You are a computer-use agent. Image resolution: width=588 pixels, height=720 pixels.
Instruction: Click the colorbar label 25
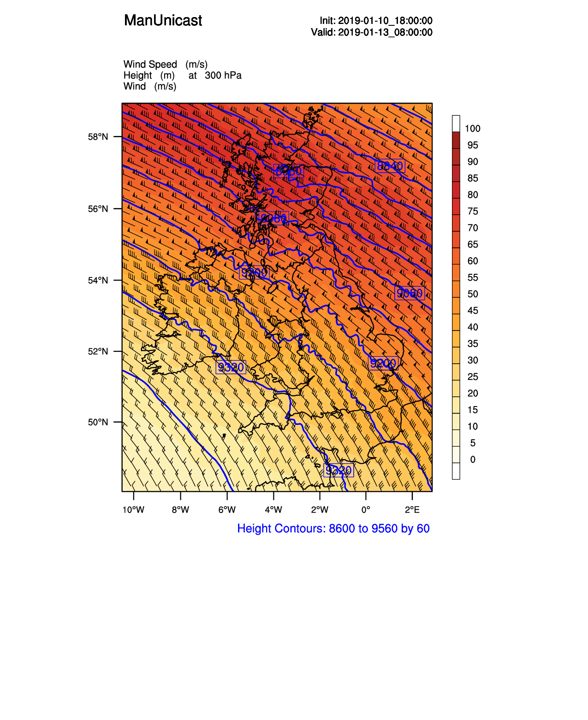coord(473,377)
